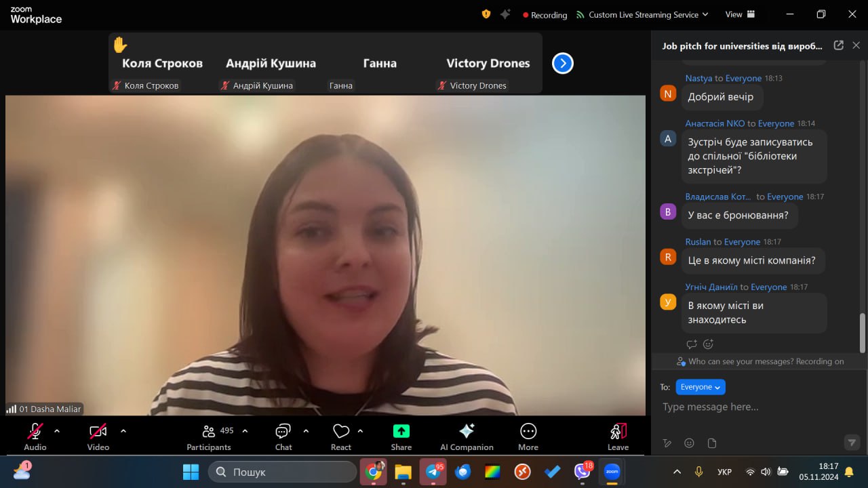Open the emoji picker in chat
This screenshot has width=868, height=488.
[x=689, y=443]
